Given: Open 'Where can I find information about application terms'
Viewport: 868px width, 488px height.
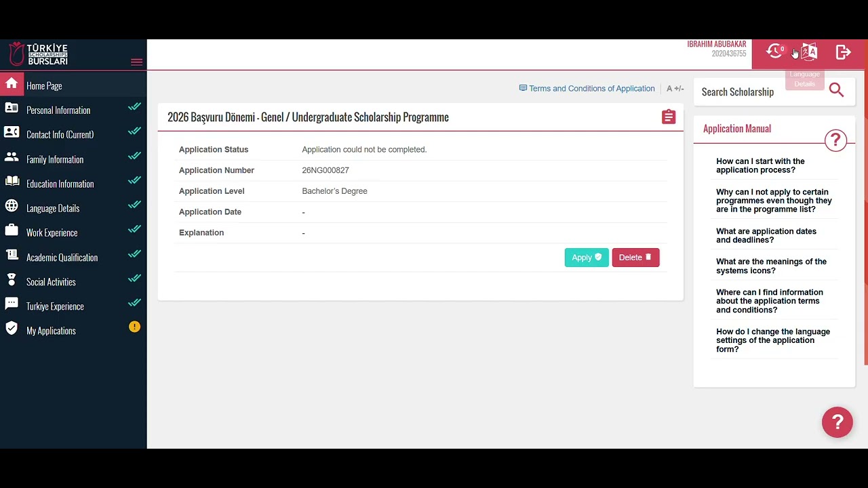Looking at the screenshot, I should (770, 301).
